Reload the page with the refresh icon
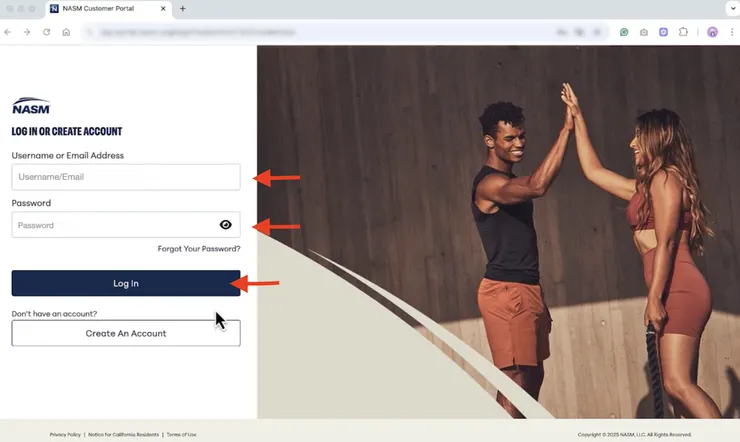The width and height of the screenshot is (740, 442). pos(46,32)
